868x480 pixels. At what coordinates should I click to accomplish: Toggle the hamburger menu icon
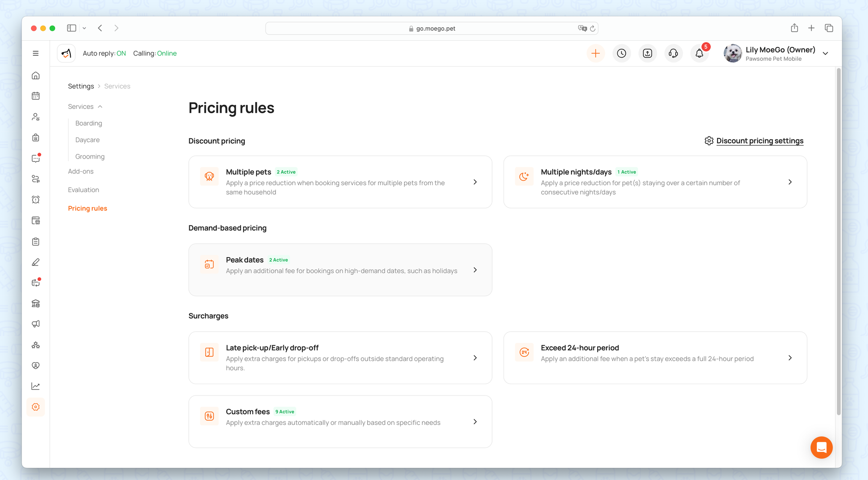36,53
